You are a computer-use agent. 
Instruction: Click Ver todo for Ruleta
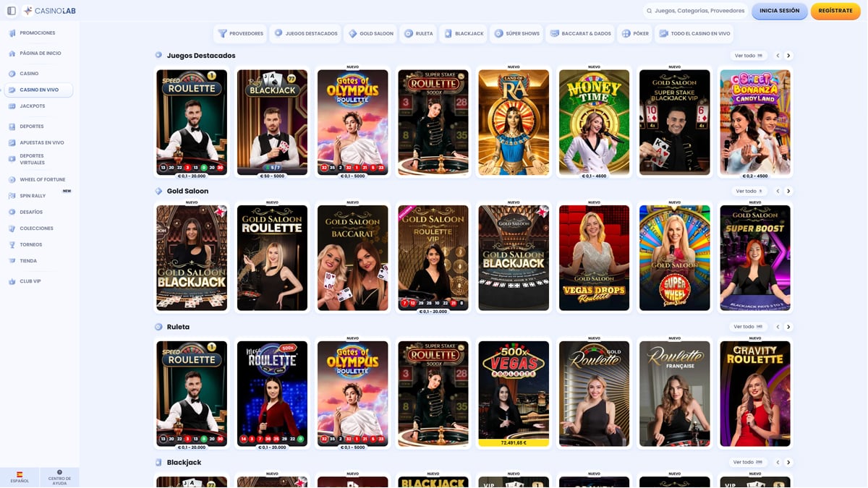[749, 327]
